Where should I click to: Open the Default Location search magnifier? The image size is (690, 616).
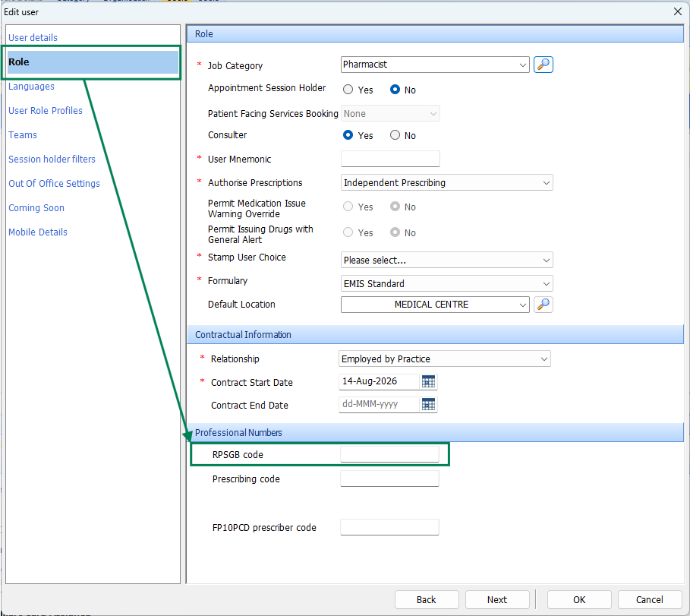[x=543, y=305]
